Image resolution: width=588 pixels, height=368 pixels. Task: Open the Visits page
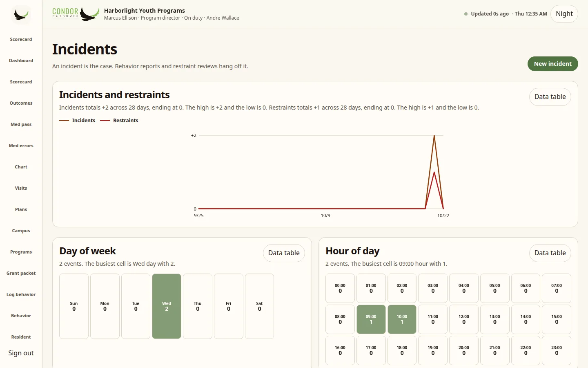pos(21,188)
